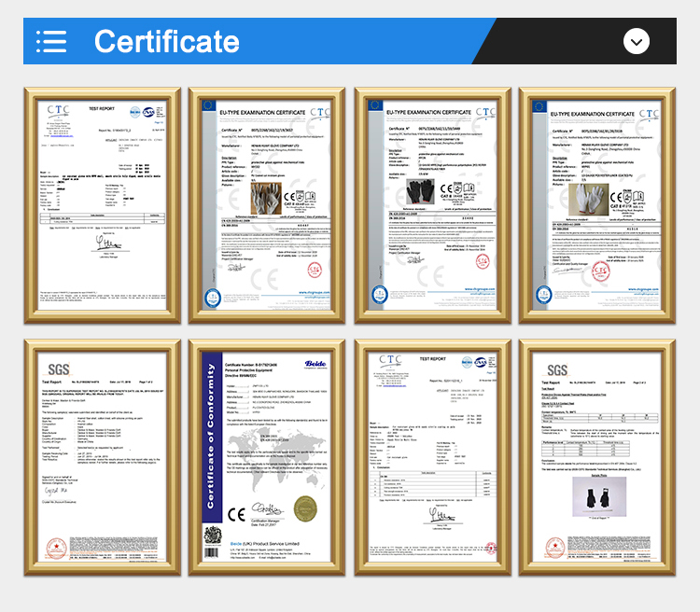Click the list menu icon beside Certificate
The width and height of the screenshot is (700, 612).
(x=51, y=41)
